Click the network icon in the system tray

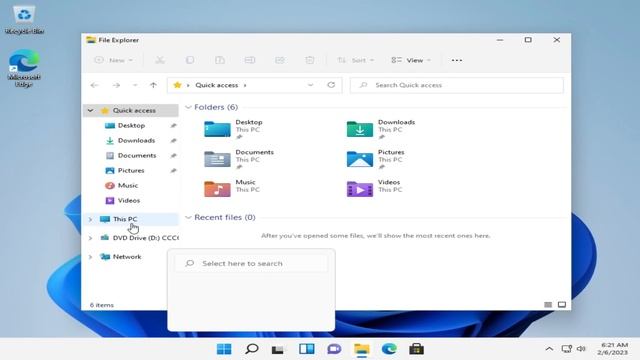pyautogui.click(x=567, y=349)
